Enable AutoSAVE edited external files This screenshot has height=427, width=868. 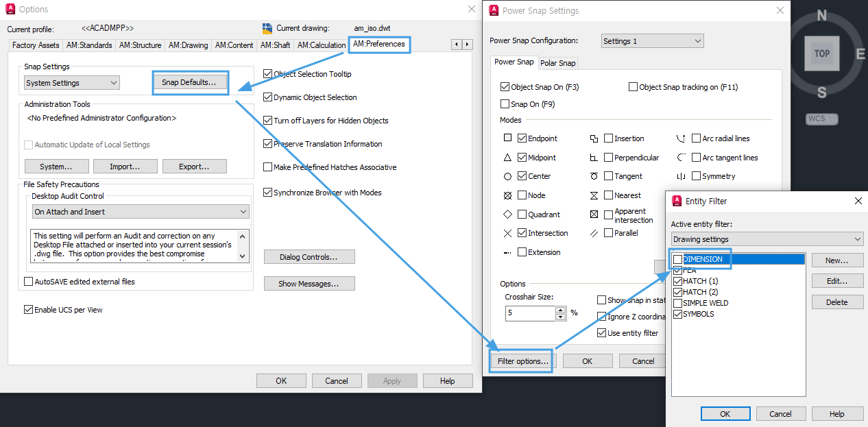tap(28, 282)
